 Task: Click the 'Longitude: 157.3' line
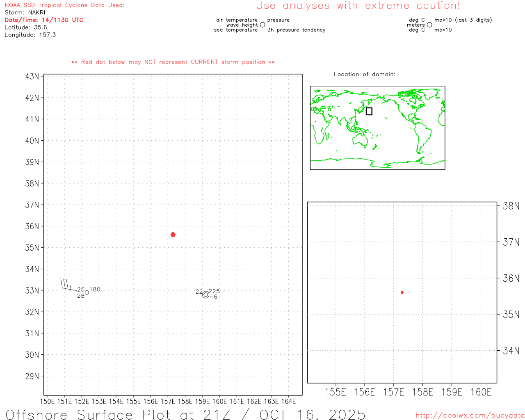coord(30,35)
